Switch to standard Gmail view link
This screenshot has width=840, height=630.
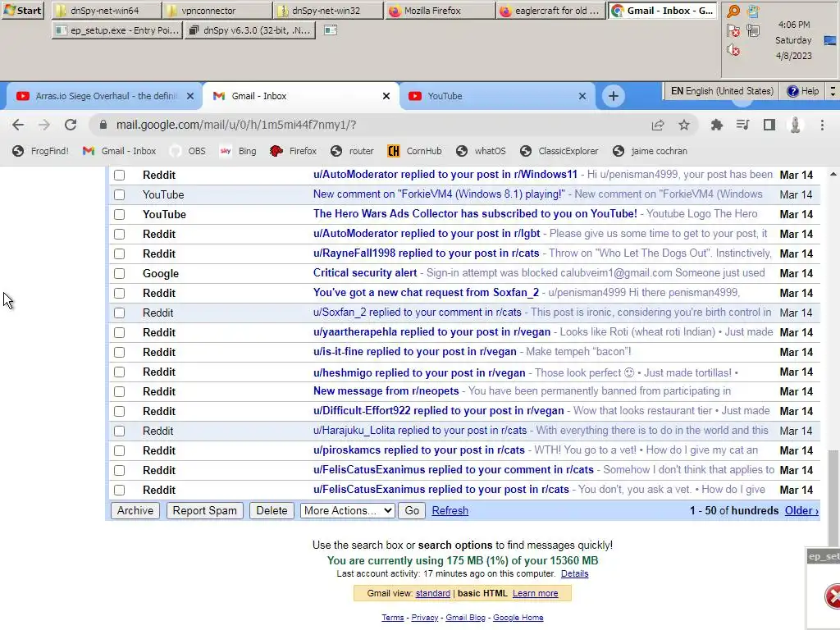pyautogui.click(x=433, y=593)
